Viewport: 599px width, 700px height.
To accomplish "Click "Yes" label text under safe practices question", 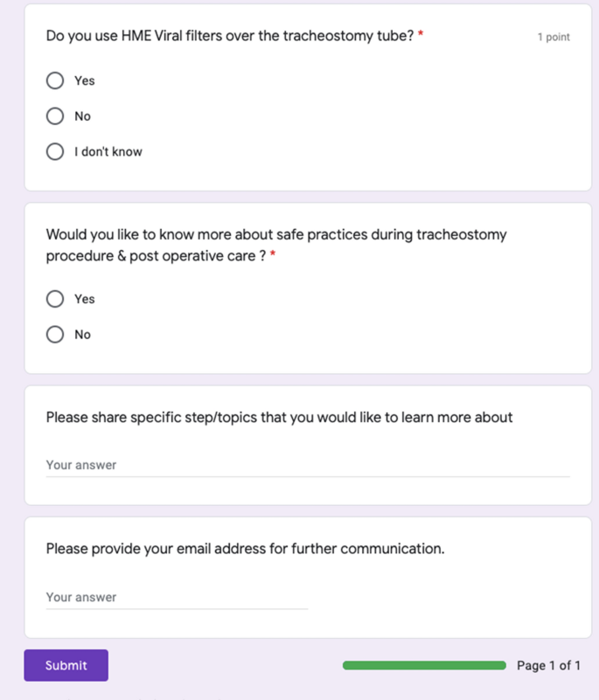I will tap(85, 299).
